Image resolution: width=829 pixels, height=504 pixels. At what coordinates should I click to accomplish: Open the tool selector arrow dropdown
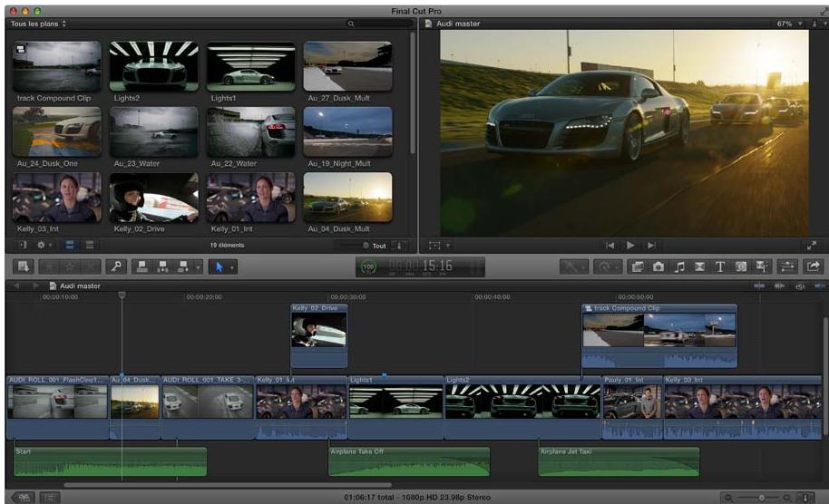[x=231, y=267]
